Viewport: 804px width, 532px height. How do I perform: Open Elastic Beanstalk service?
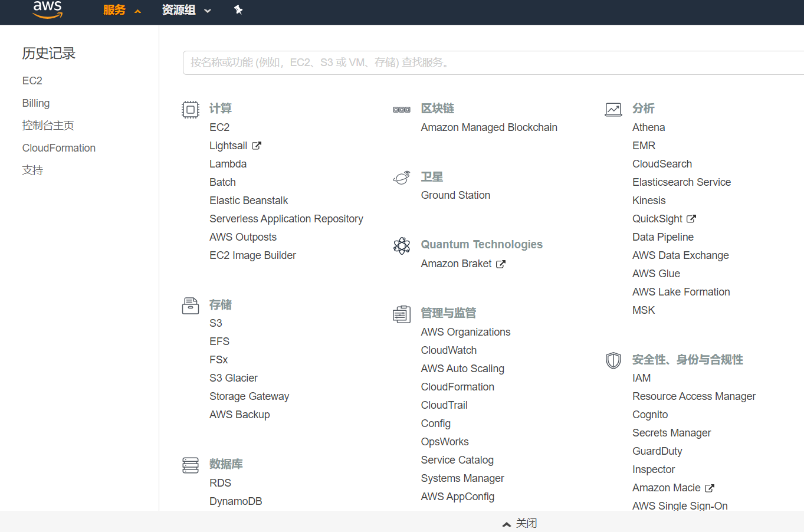tap(249, 201)
